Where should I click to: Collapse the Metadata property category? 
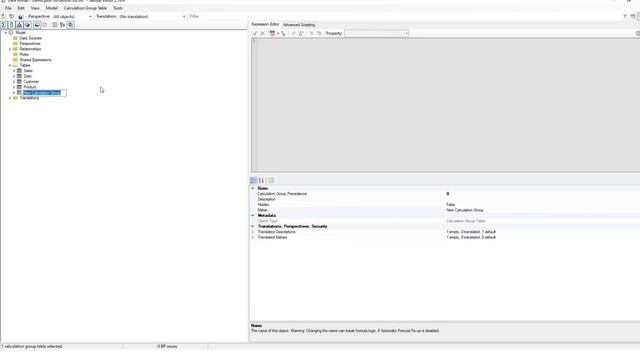pyautogui.click(x=253, y=216)
